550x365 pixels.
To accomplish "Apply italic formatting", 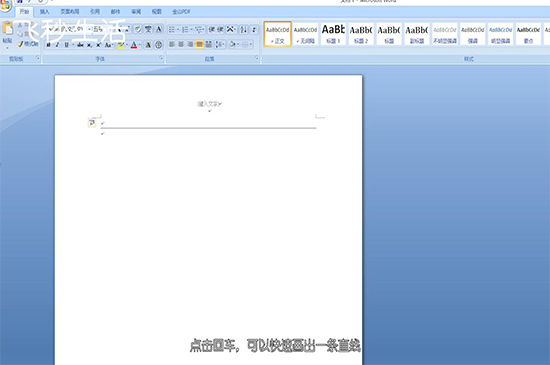I will pyautogui.click(x=57, y=45).
